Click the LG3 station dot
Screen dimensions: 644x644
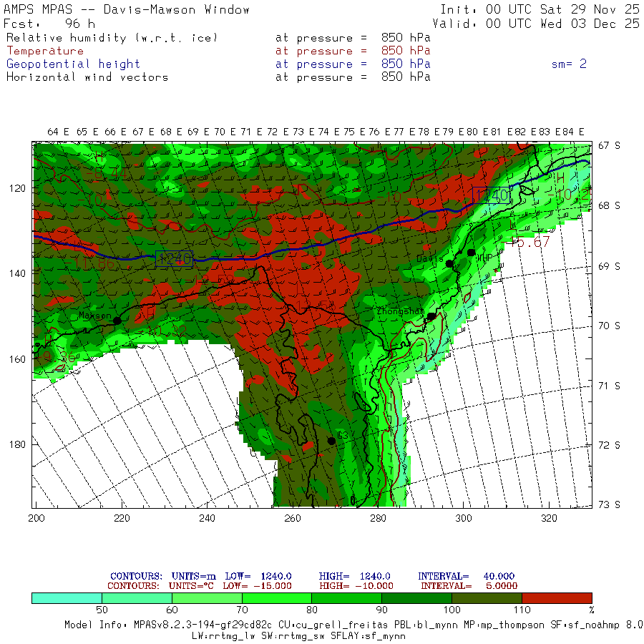tap(331, 441)
